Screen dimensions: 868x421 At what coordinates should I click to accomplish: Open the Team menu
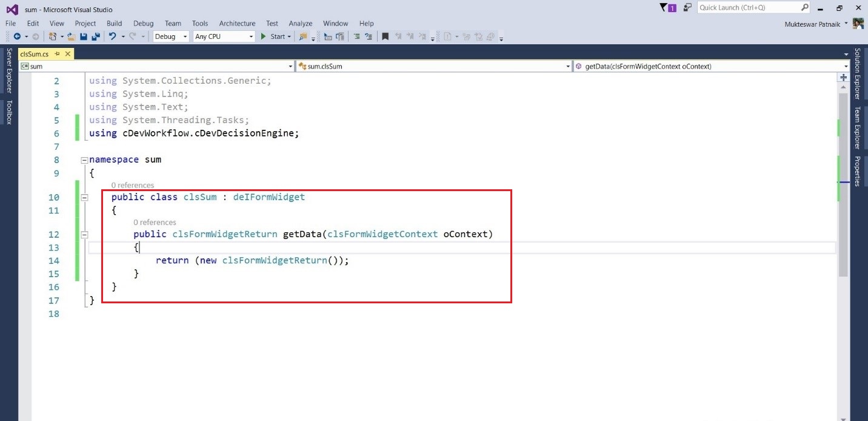(x=173, y=24)
